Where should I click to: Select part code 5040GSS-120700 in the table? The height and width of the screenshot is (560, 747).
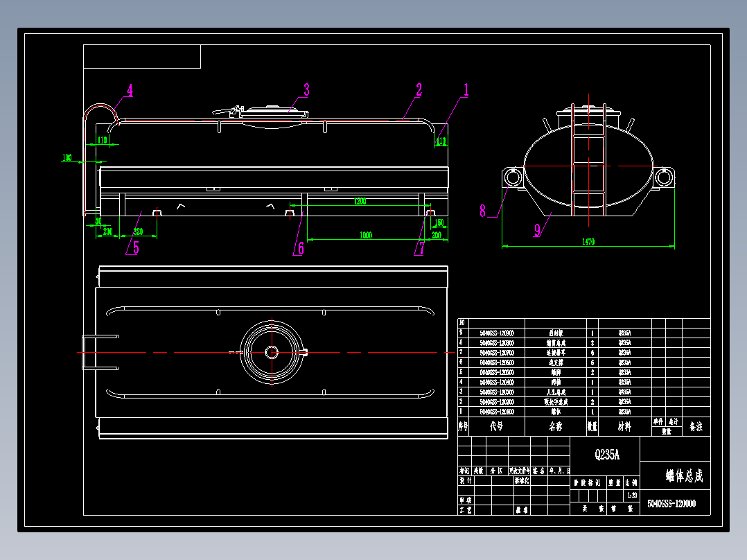click(497, 353)
